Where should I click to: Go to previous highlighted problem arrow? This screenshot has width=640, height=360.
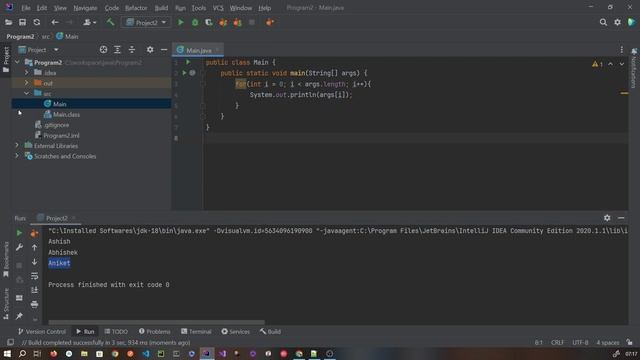(x=610, y=64)
